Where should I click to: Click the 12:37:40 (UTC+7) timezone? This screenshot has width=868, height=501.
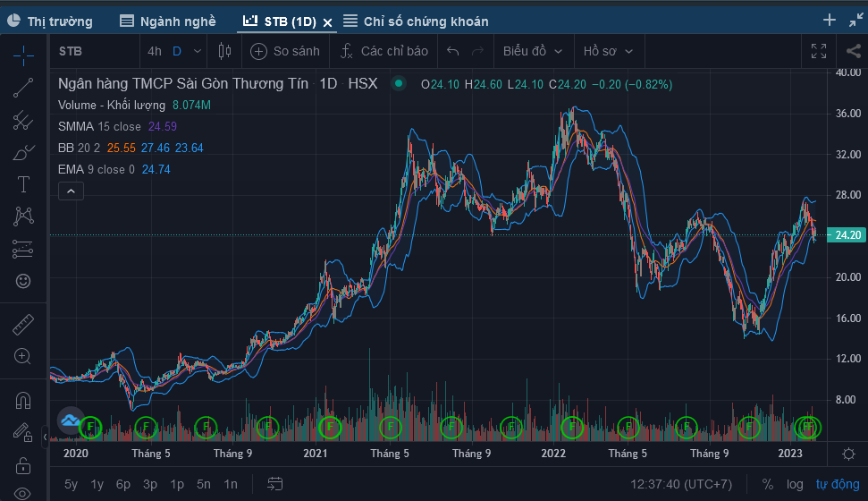(x=681, y=484)
